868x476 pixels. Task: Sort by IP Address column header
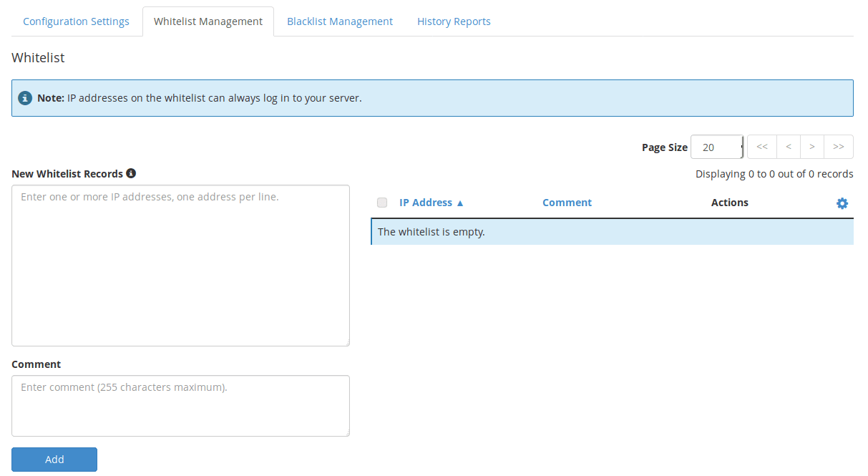tap(426, 203)
